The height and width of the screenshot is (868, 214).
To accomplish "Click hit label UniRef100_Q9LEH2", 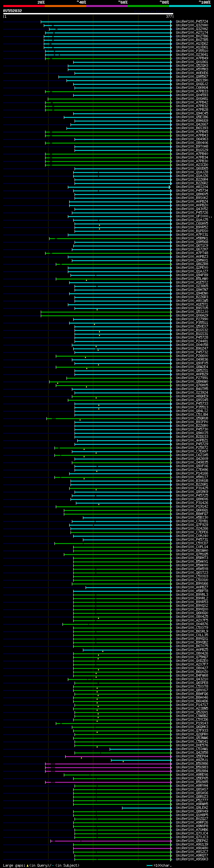I will pyautogui.click(x=192, y=808).
